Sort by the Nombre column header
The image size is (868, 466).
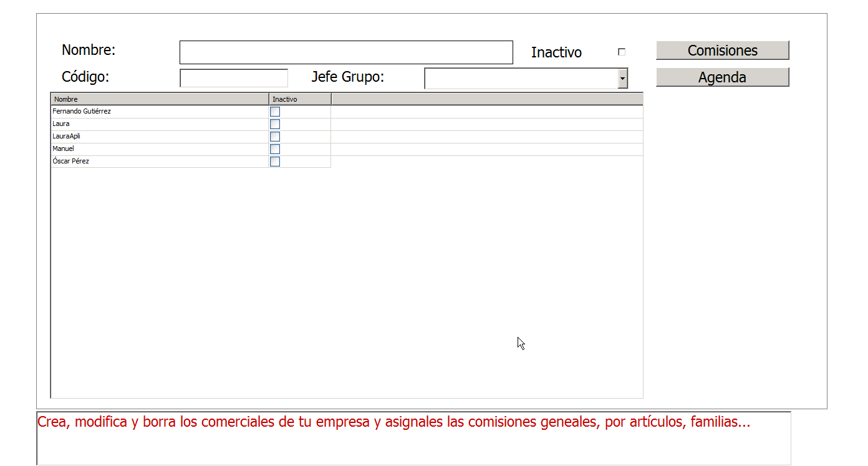point(160,99)
